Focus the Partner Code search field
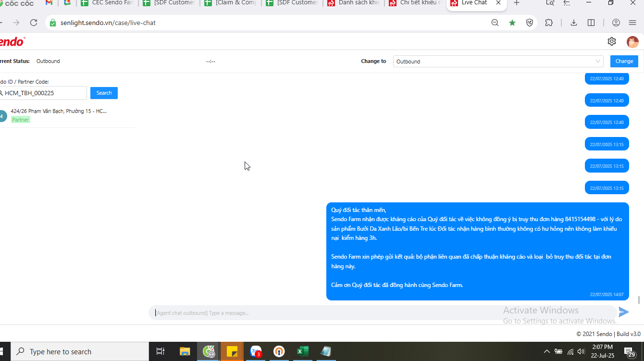 [43, 93]
